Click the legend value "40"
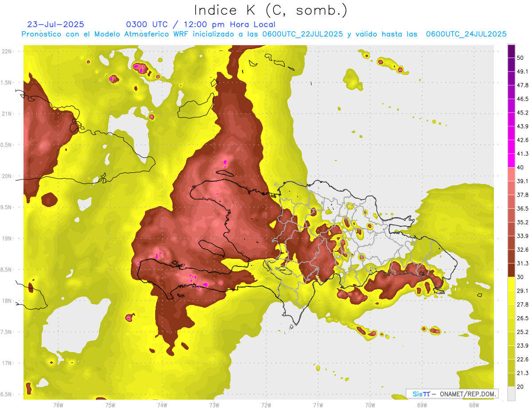532x411 pixels. 521,168
